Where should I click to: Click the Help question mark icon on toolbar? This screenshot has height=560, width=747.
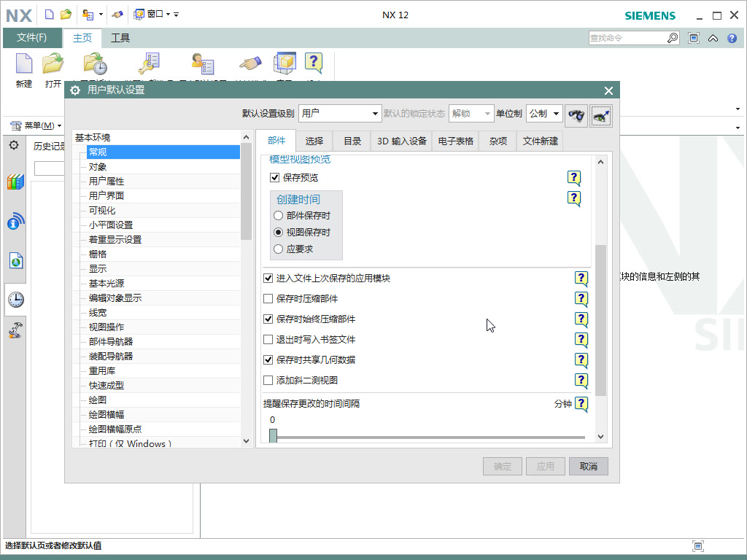click(x=314, y=63)
